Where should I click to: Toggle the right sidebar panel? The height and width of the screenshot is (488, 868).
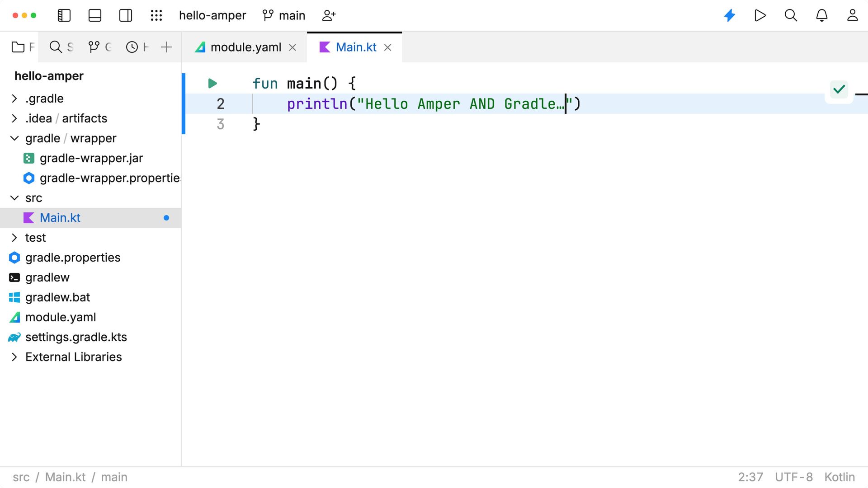coord(126,15)
